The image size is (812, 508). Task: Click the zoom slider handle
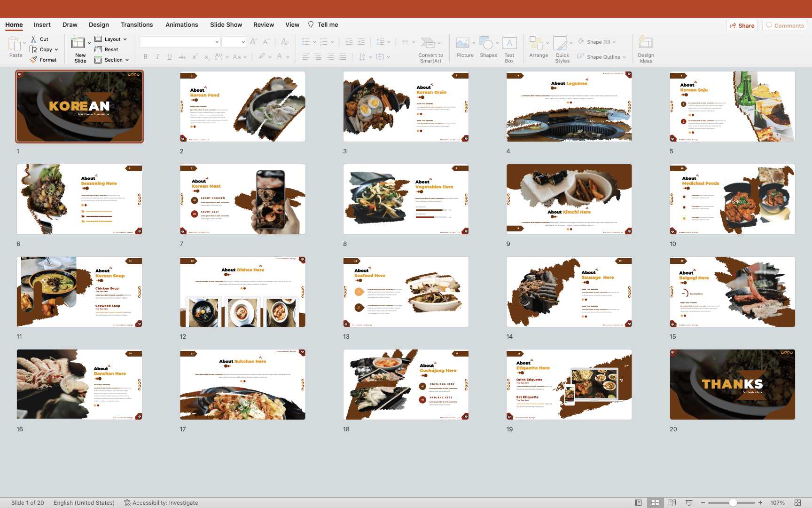click(733, 502)
